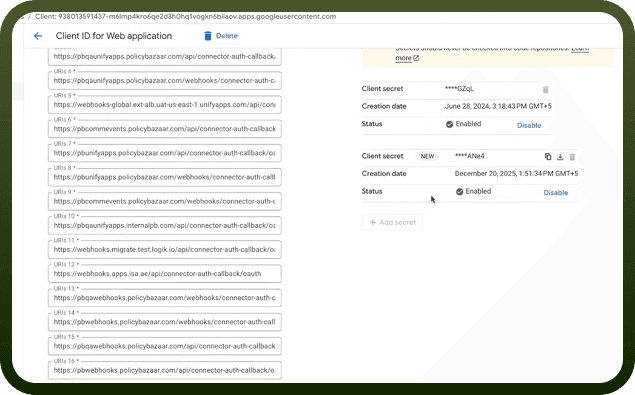Edit the URIs 4 field
Image resolution: width=635 pixels, height=395 pixels.
coord(164,81)
